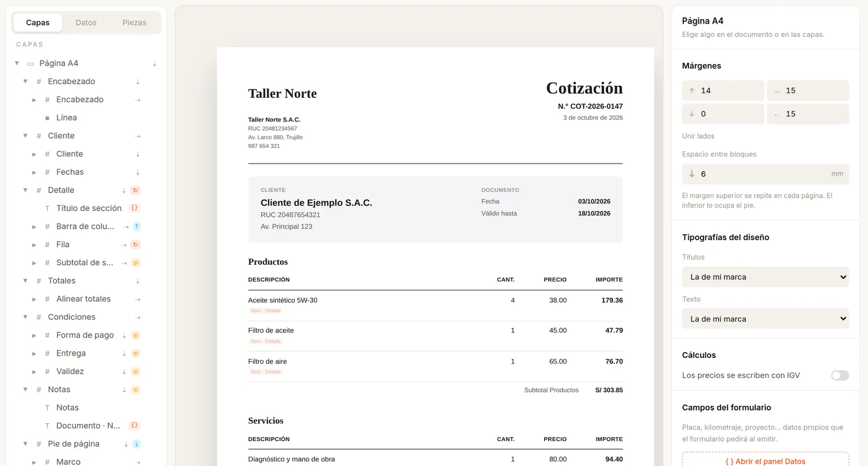This screenshot has height=466, width=868.
Task: Click 'Cliente de Ejemplo S.A.C.' in the document
Action: (317, 203)
